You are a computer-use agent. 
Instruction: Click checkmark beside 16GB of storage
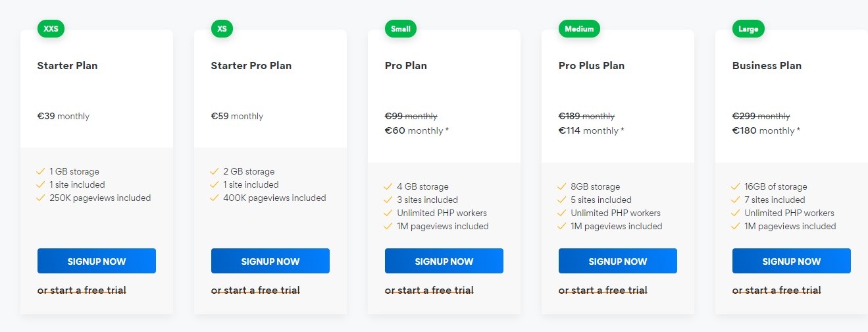pyautogui.click(x=736, y=186)
